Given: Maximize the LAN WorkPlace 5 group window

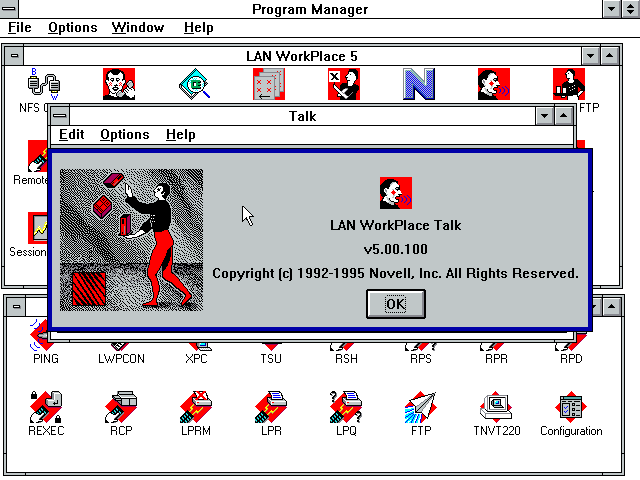Looking at the screenshot, I should tap(610, 56).
